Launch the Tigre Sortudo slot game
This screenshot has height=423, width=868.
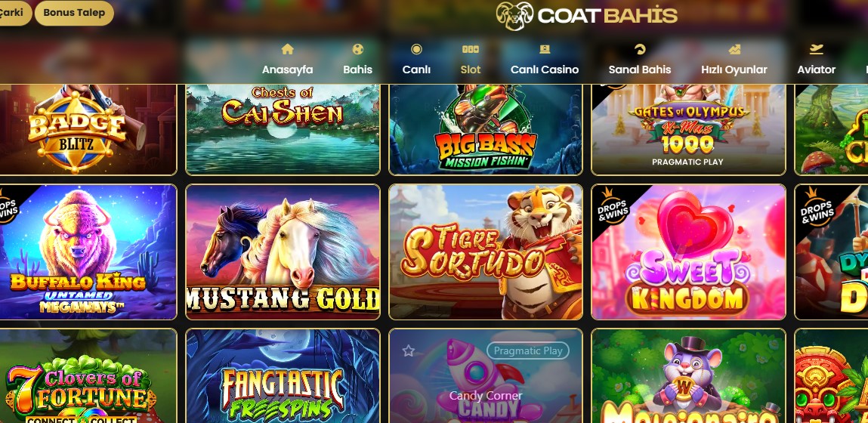coord(486,252)
